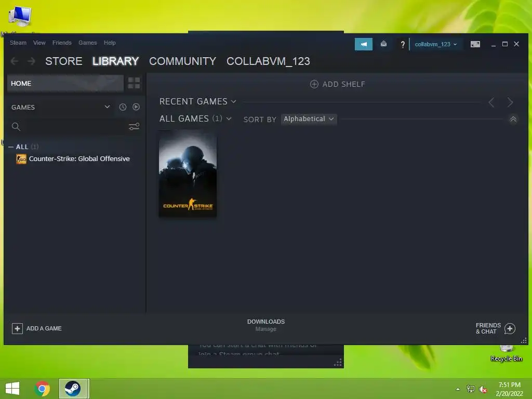Click the Counter-Strike GO icon in list
The width and height of the screenshot is (532, 399).
click(x=21, y=159)
